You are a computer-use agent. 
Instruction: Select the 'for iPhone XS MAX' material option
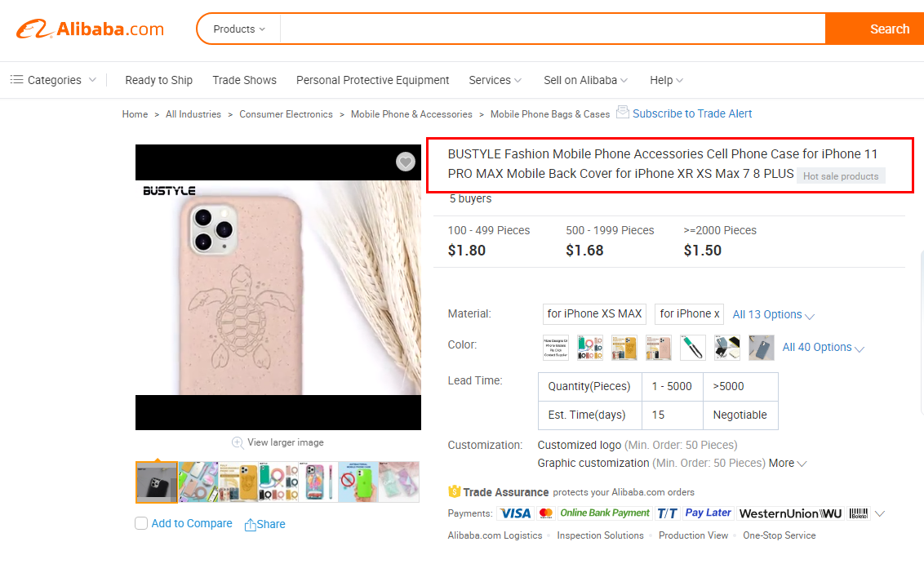(x=594, y=314)
